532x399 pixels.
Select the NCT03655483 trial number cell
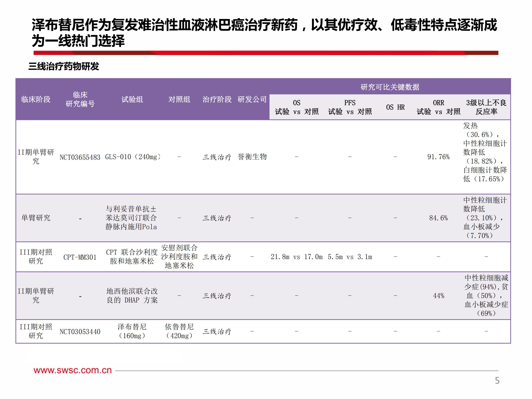click(80, 157)
